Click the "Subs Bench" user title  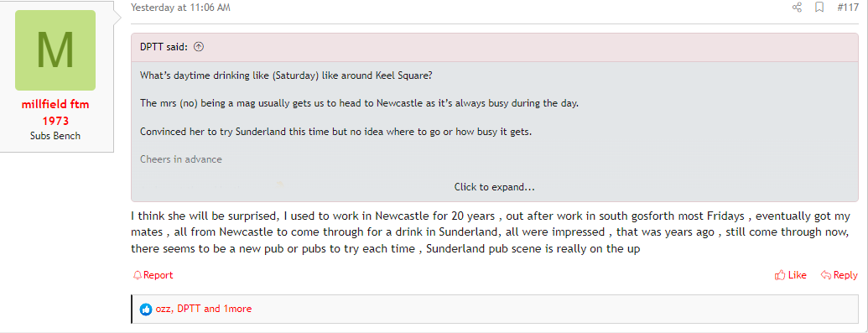(x=55, y=136)
